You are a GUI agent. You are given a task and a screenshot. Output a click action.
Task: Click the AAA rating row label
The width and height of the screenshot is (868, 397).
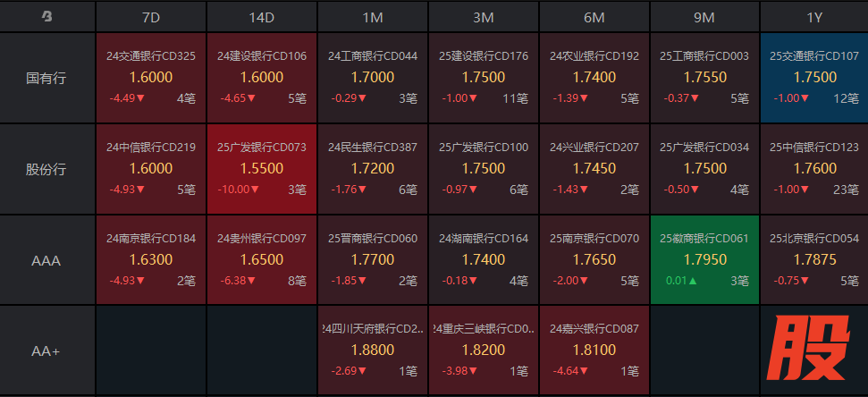point(46,260)
